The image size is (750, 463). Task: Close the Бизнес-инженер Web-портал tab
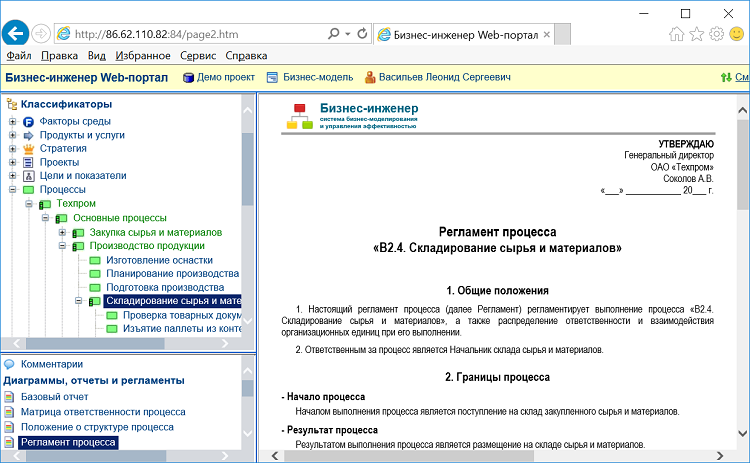546,34
